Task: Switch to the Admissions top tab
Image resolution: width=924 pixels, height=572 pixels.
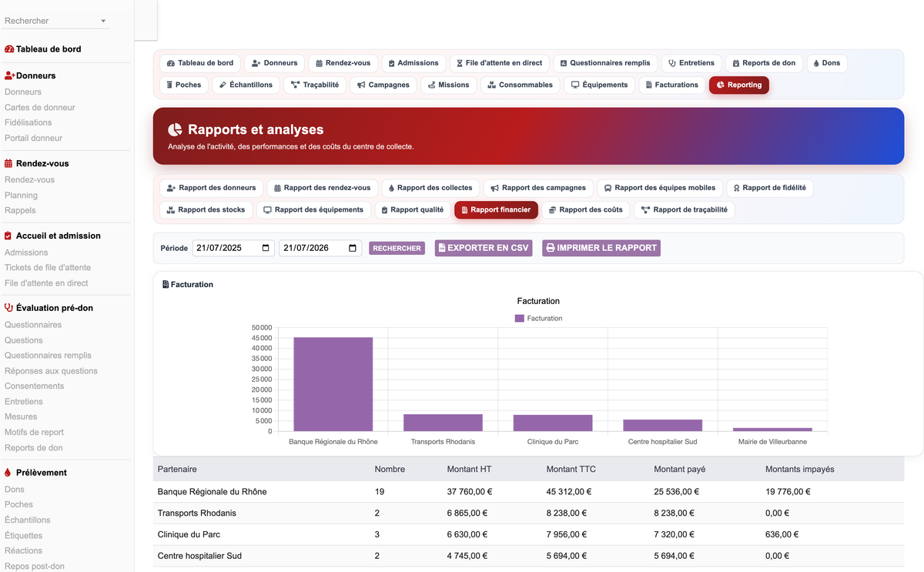Action: [x=413, y=63]
